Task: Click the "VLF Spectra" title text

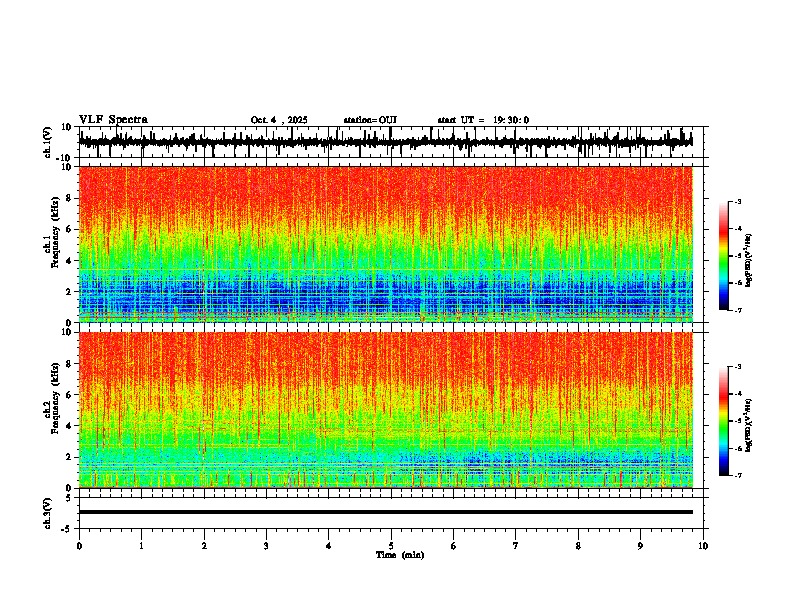Action: click(113, 120)
